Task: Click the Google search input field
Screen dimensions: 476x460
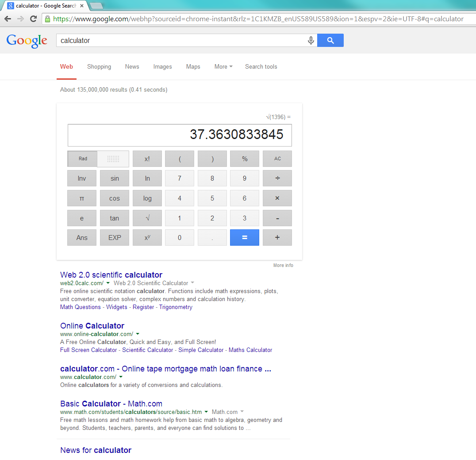Action: point(182,40)
